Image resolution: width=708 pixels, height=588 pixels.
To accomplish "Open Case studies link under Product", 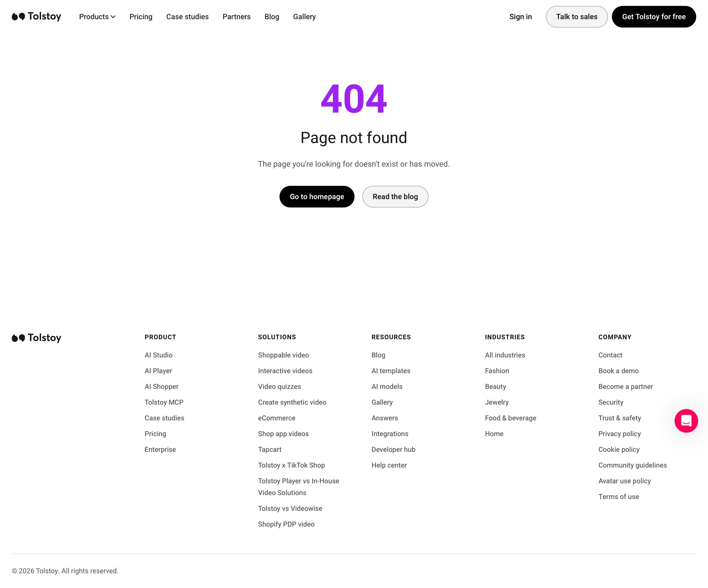I will [164, 418].
